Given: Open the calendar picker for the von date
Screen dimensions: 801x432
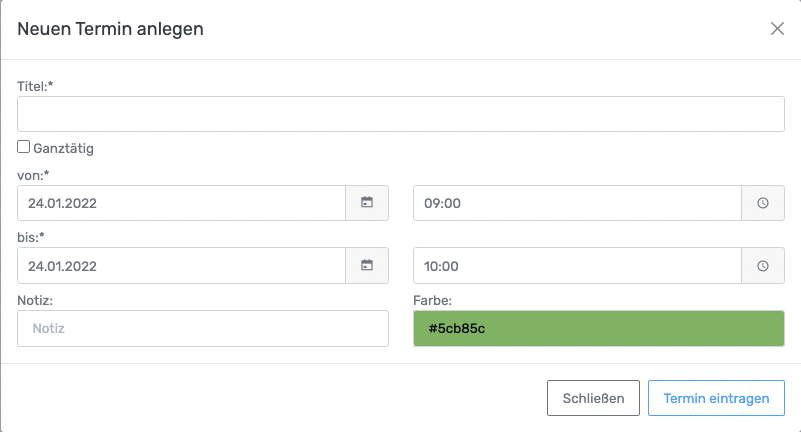Looking at the screenshot, I should click(x=367, y=203).
